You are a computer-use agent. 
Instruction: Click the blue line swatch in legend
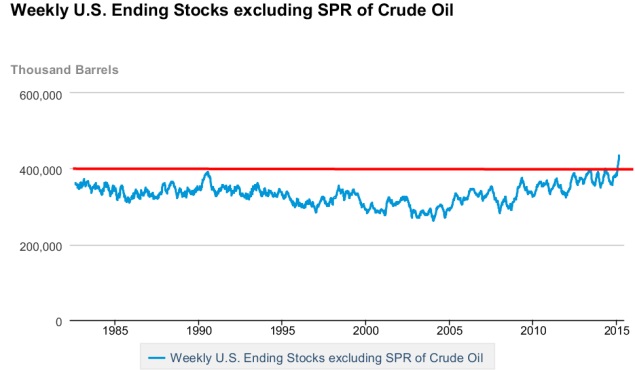pyautogui.click(x=156, y=358)
